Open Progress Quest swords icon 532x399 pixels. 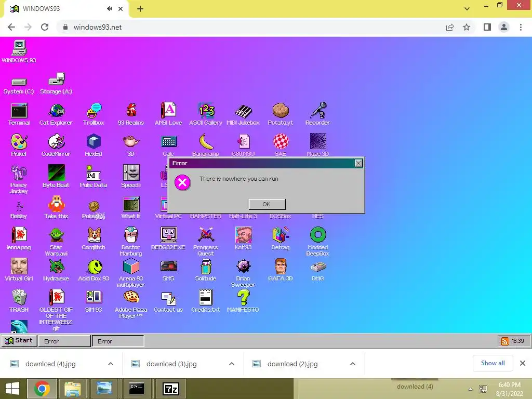click(206, 242)
